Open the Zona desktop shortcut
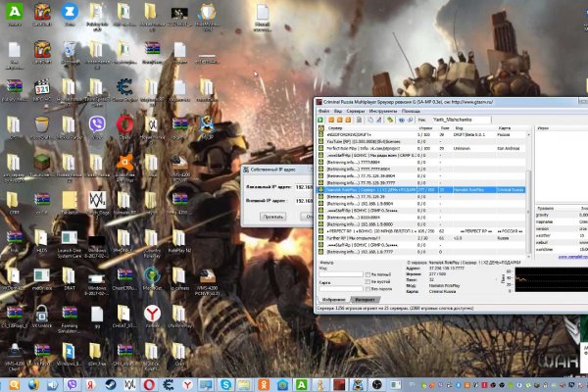This screenshot has height=392, width=588. [x=70, y=12]
